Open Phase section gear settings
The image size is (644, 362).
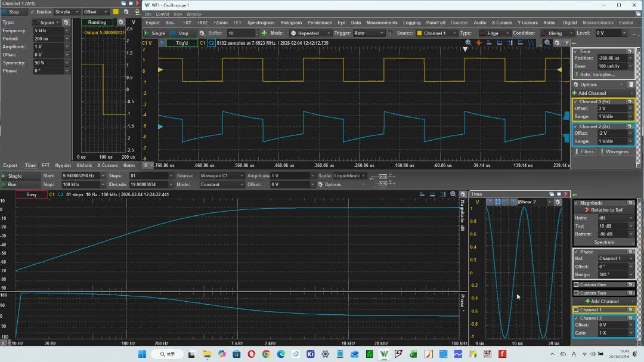click(630, 252)
